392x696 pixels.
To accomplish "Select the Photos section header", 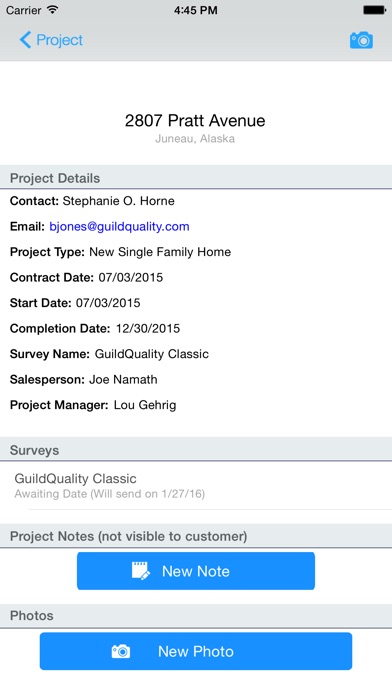I will [x=196, y=615].
